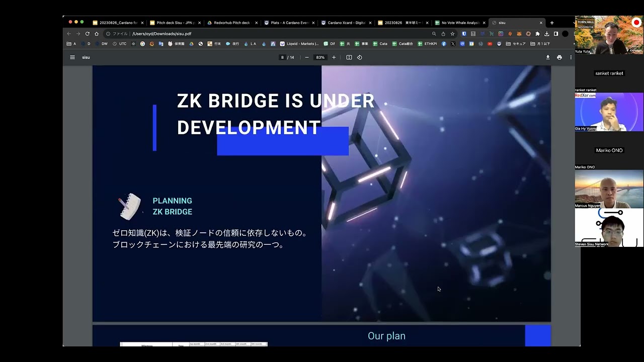644x362 pixels.
Task: Go forward to next page
Action: [78, 34]
